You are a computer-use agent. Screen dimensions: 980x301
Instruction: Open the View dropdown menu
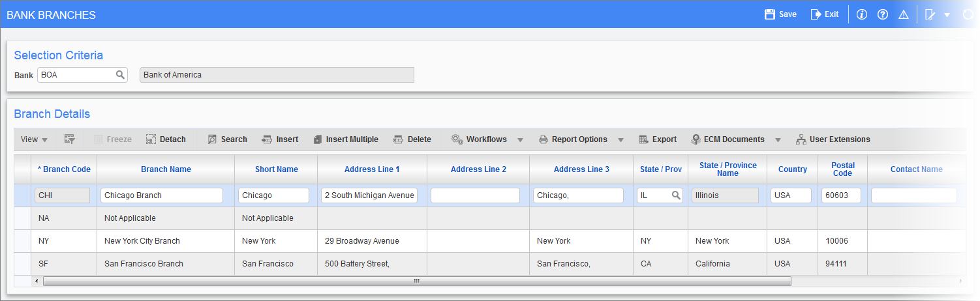pos(34,139)
